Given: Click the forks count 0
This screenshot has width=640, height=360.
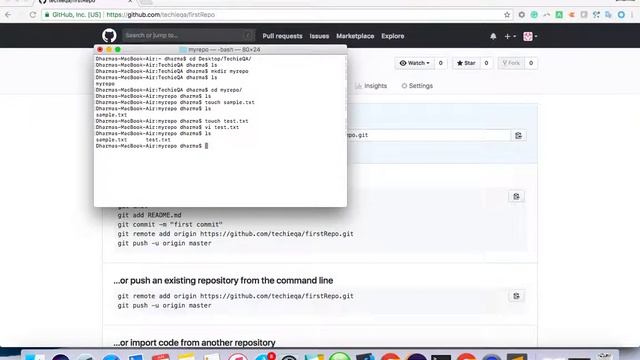Looking at the screenshot, I should (x=531, y=63).
